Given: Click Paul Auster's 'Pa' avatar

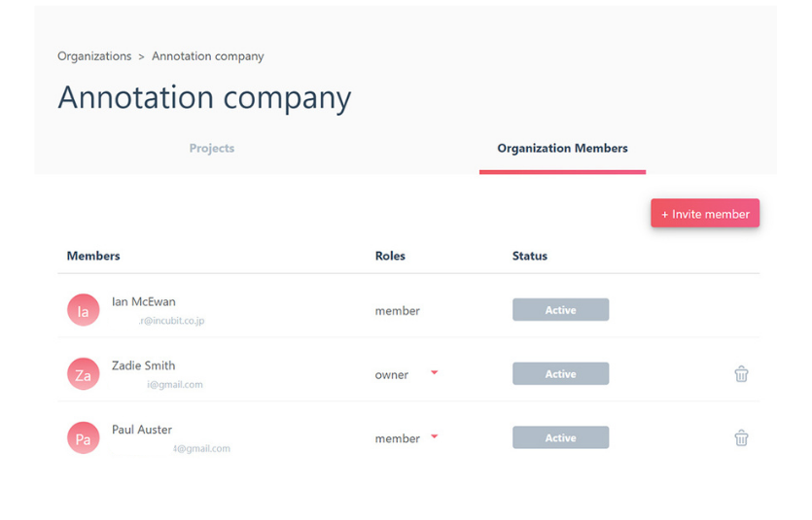Looking at the screenshot, I should click(x=83, y=438).
